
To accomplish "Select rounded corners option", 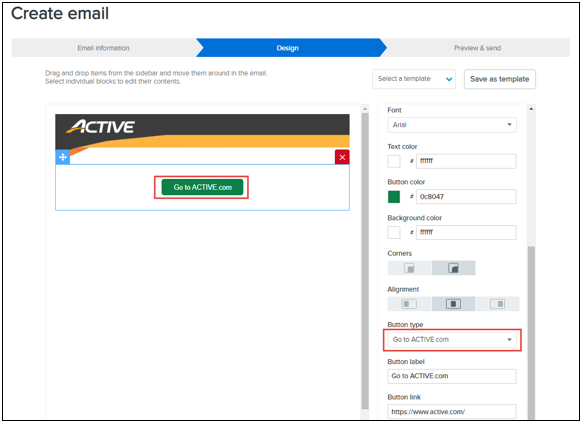I will click(453, 268).
